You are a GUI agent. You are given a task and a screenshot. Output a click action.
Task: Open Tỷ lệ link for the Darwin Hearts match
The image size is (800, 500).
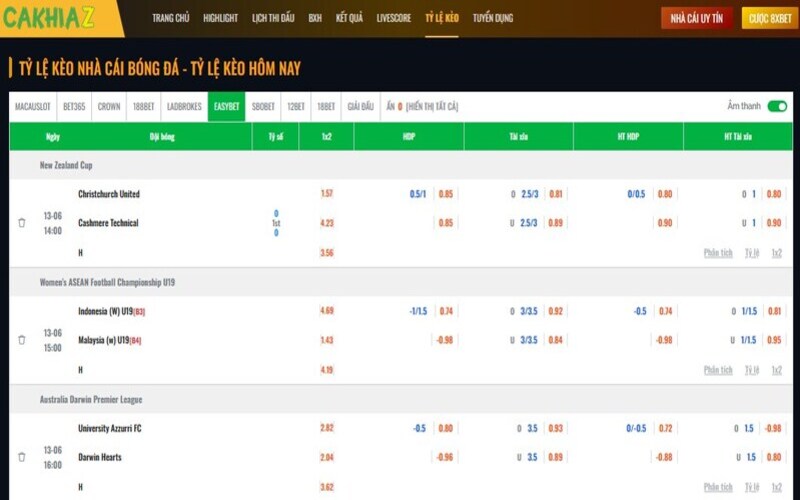751,487
